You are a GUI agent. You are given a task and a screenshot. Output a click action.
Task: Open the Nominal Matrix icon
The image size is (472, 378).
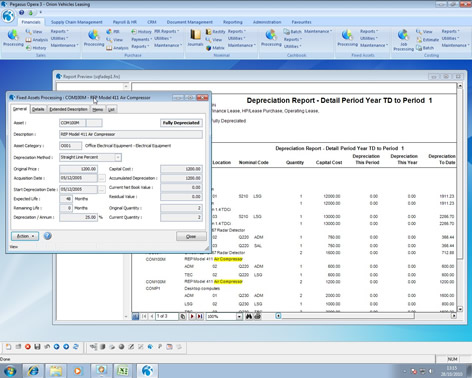[209, 48]
